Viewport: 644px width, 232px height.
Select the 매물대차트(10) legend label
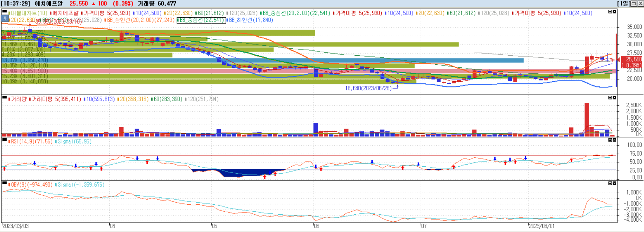[29, 13]
